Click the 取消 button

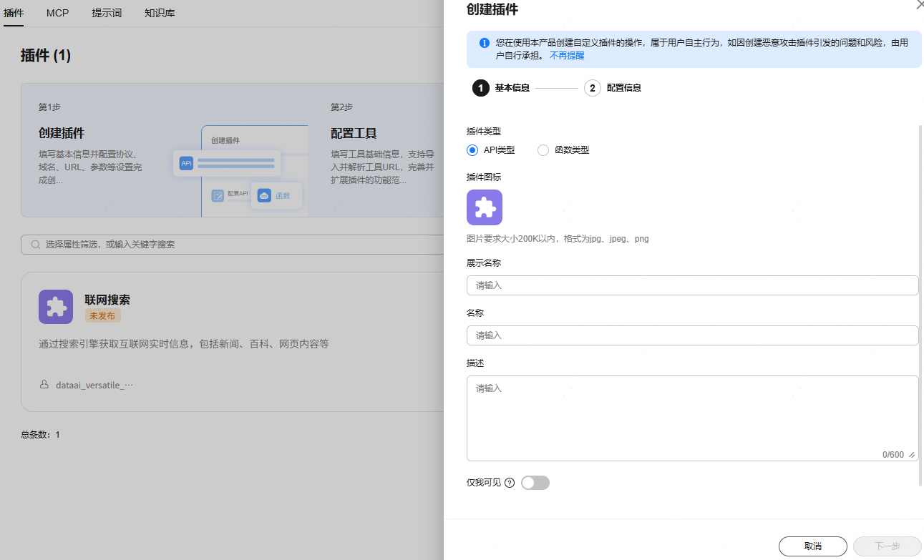tap(812, 546)
